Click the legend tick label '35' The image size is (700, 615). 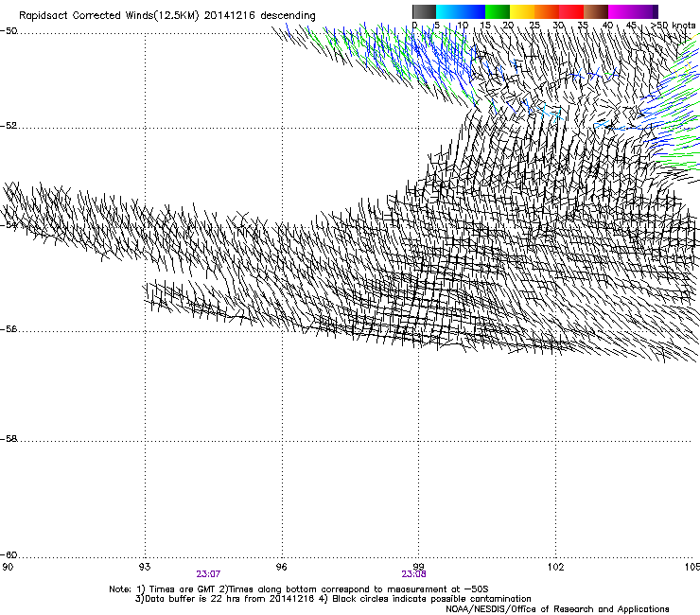click(x=583, y=25)
